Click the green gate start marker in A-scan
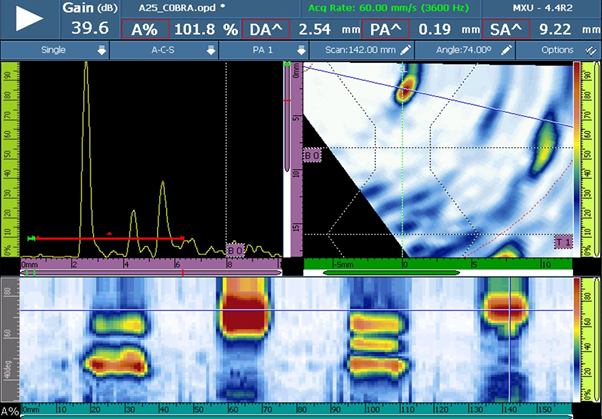 [34, 238]
